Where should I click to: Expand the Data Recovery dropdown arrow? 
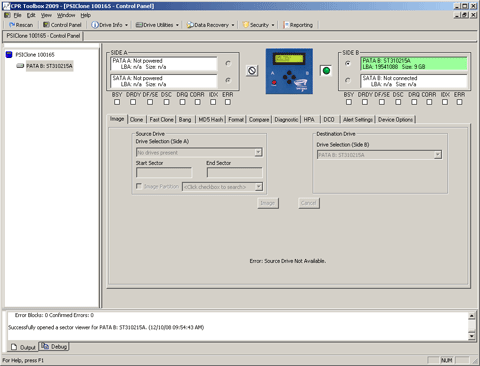(x=233, y=25)
